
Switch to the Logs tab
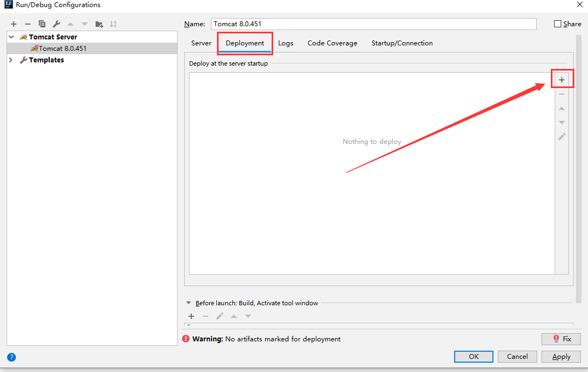(286, 43)
